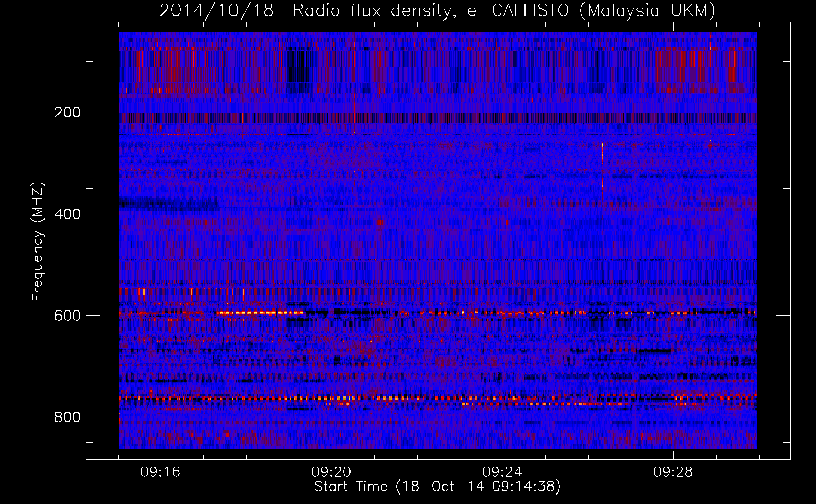816x504 pixels.
Task: Click the x-axis label 'Start Time (18-Oct-14 09:14:38)'
Action: click(437, 487)
